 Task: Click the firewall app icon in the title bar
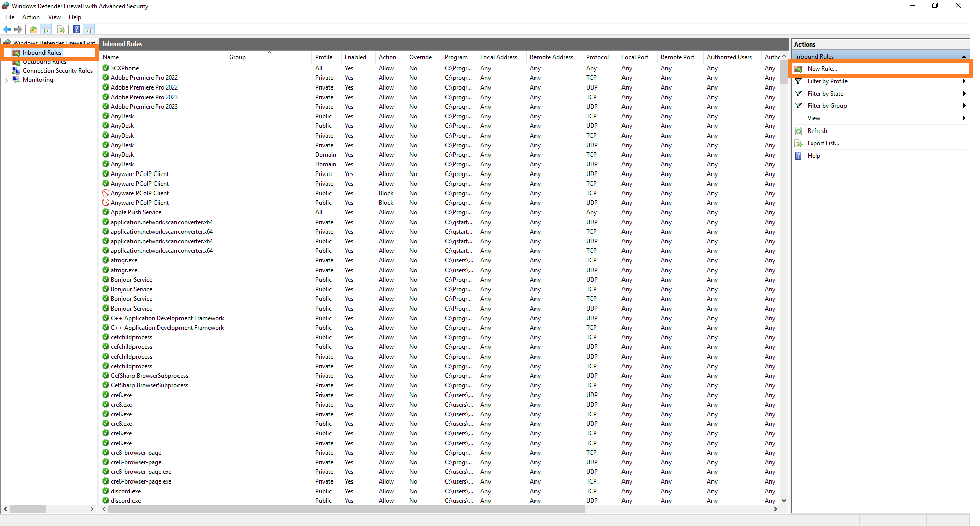(x=5, y=6)
